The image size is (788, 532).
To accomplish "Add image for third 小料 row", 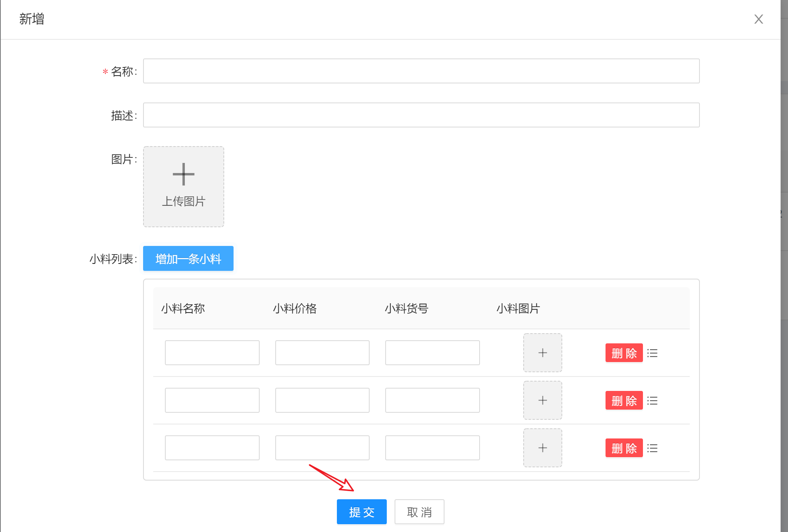I will pos(542,448).
